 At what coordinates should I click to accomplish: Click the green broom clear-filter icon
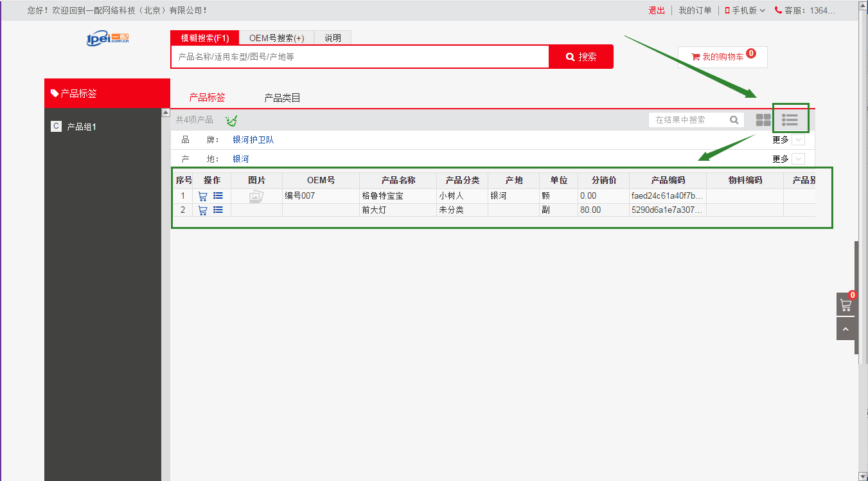tap(231, 120)
